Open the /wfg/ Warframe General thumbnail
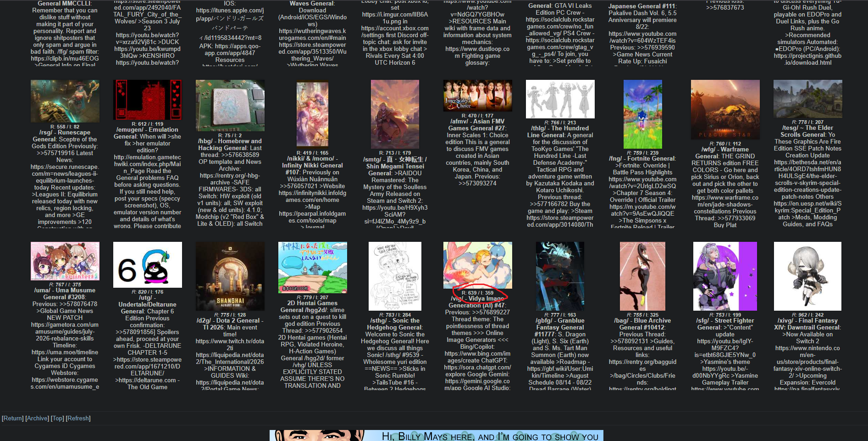This screenshot has height=441, width=868. (725, 109)
